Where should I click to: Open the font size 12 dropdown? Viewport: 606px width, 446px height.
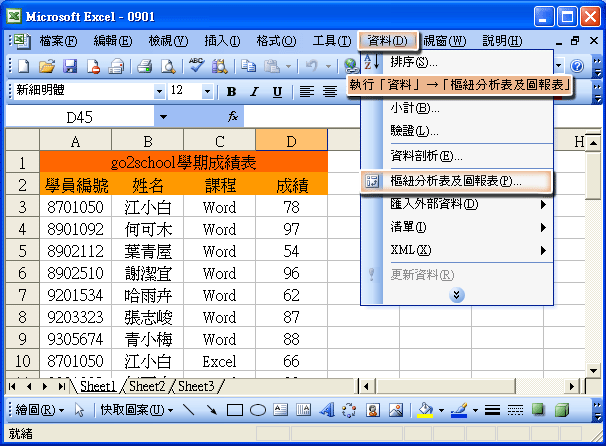coord(207,92)
